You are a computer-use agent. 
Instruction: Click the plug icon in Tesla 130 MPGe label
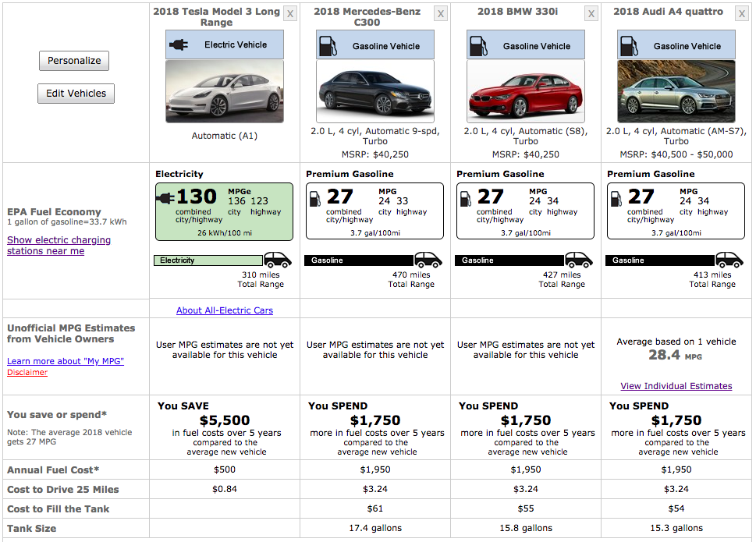pos(165,198)
